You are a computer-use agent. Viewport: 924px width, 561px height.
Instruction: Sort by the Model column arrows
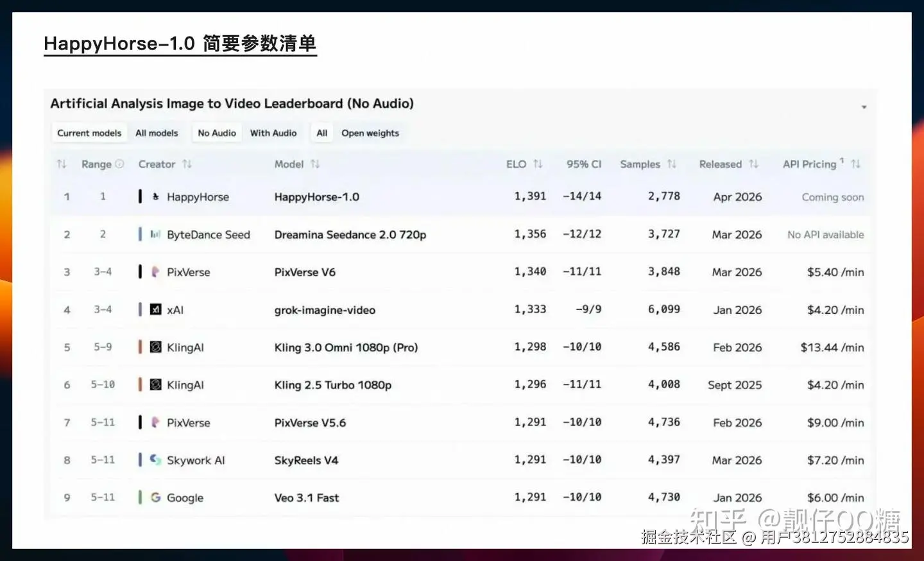pyautogui.click(x=315, y=164)
